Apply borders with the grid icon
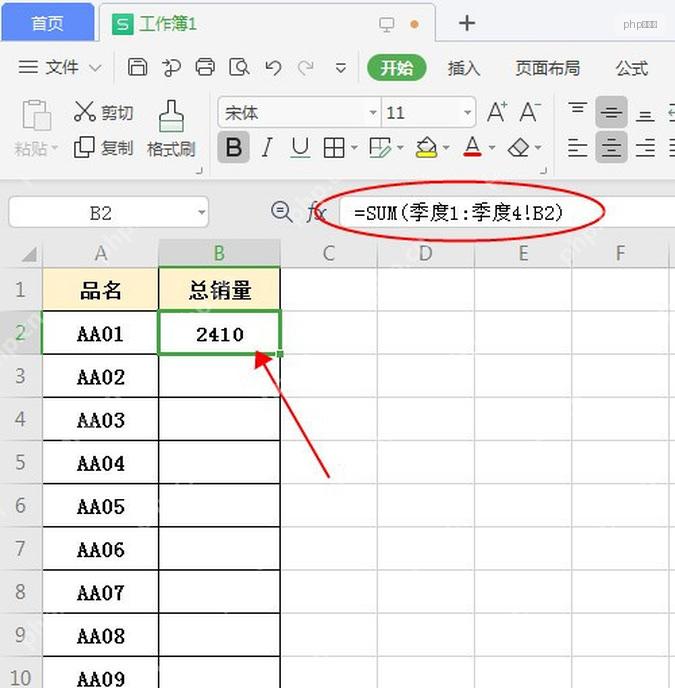The width and height of the screenshot is (675, 688). click(x=334, y=147)
